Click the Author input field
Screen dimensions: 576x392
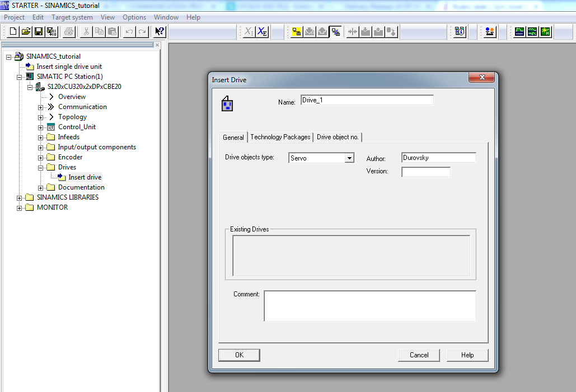(439, 158)
